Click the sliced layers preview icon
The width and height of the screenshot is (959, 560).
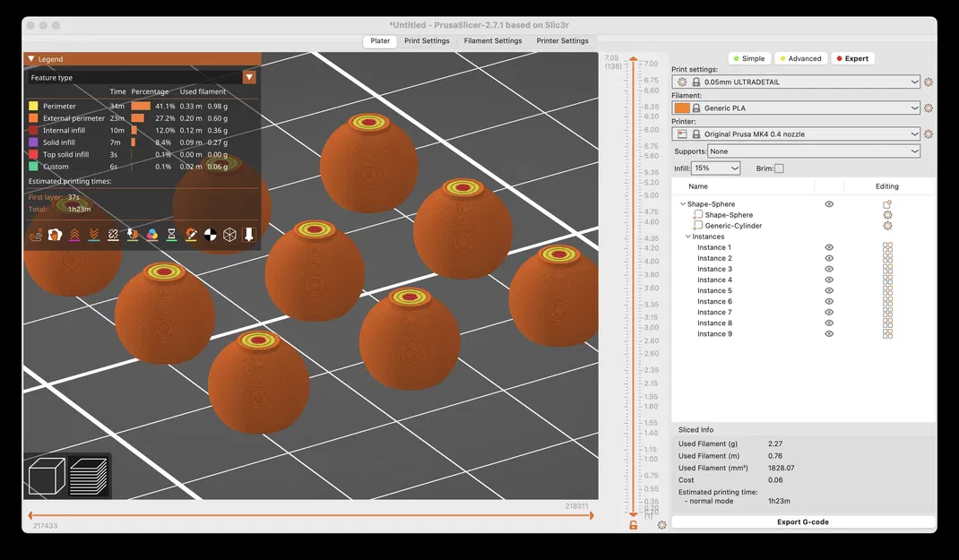pyautogui.click(x=90, y=475)
